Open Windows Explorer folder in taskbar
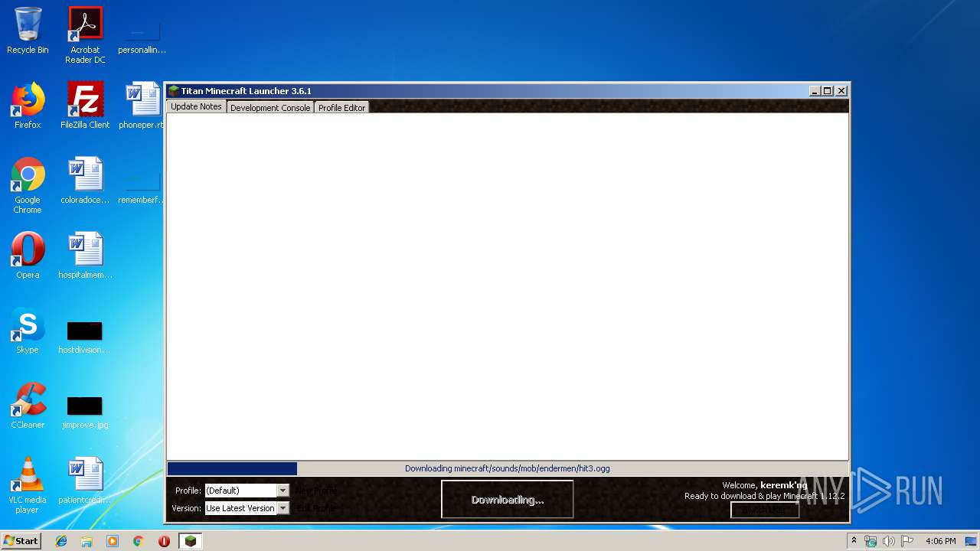This screenshot has height=551, width=980. pos(87,541)
